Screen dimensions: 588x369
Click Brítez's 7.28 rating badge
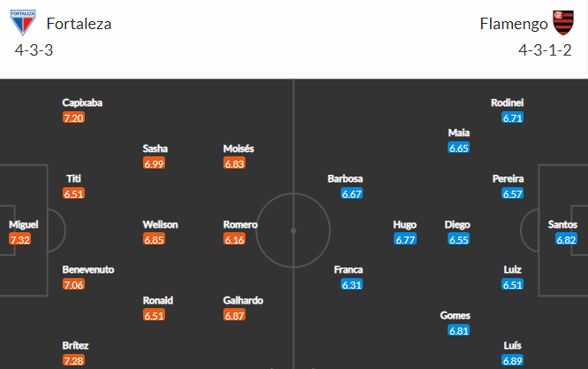[73, 360]
